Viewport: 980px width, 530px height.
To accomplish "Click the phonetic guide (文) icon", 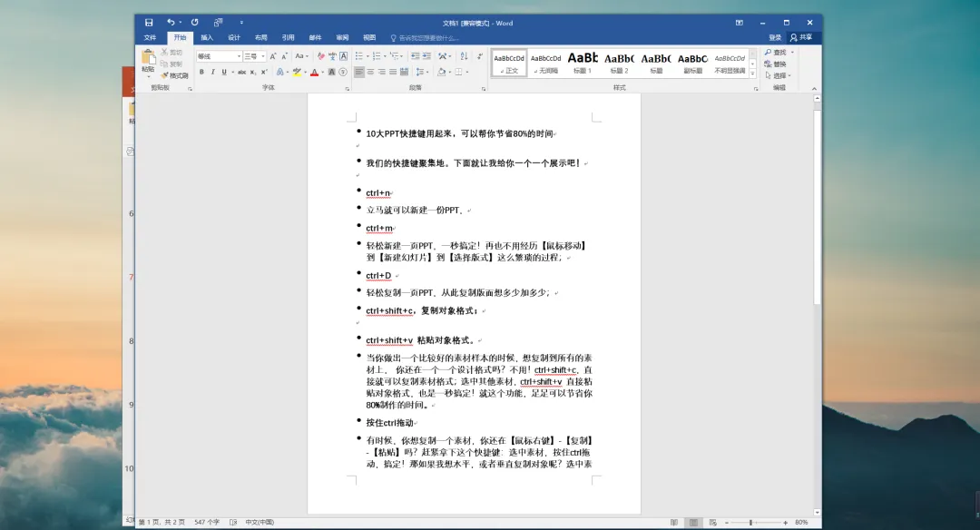I will click(332, 56).
